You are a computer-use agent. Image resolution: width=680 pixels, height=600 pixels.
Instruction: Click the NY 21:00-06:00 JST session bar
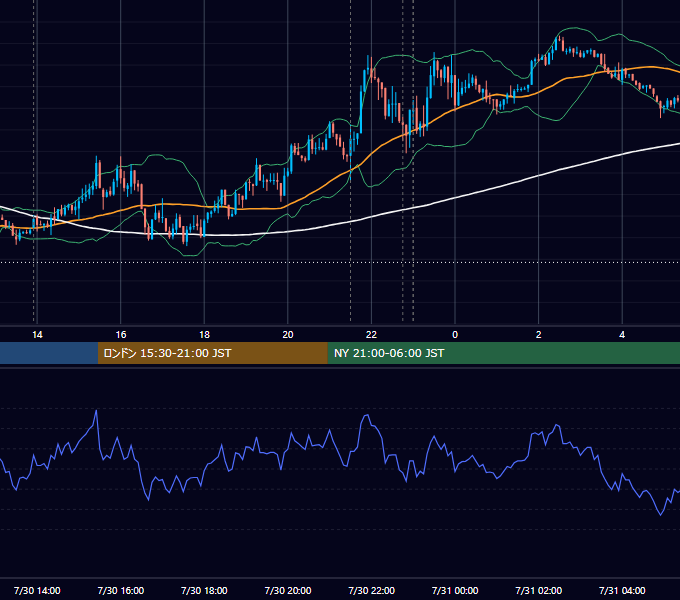tap(503, 353)
